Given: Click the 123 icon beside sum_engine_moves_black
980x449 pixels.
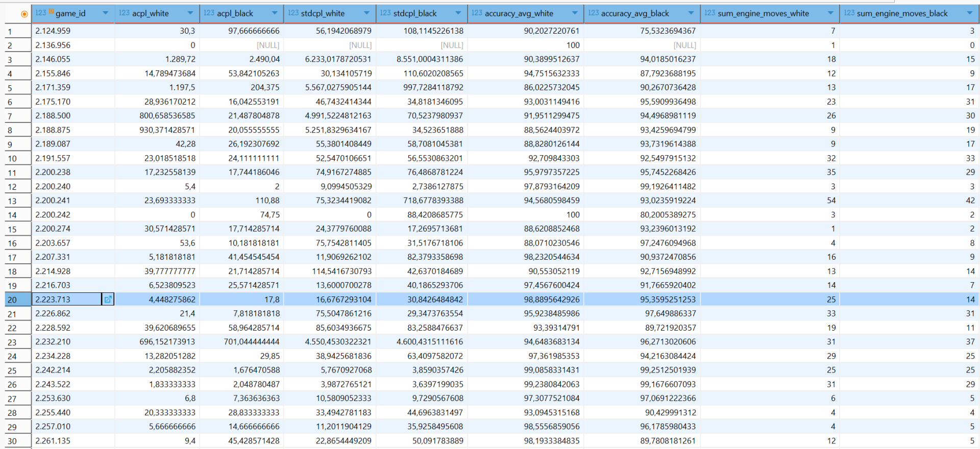Looking at the screenshot, I should (x=849, y=13).
